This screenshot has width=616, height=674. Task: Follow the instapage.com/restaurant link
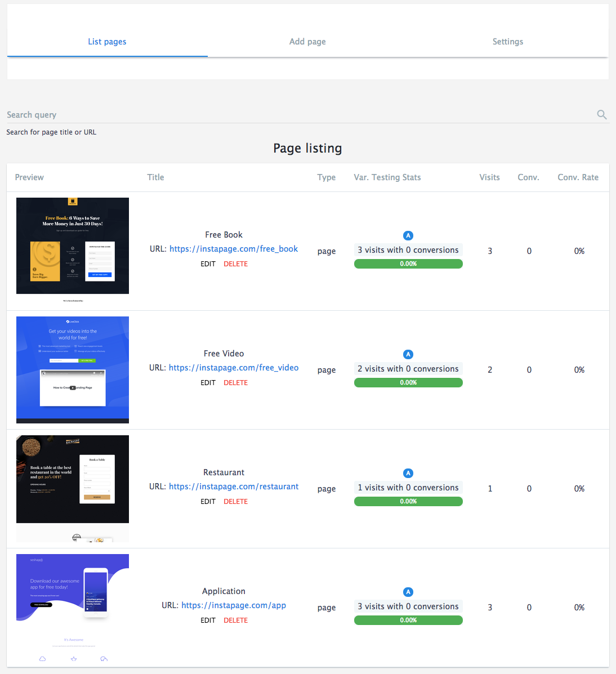click(x=234, y=486)
